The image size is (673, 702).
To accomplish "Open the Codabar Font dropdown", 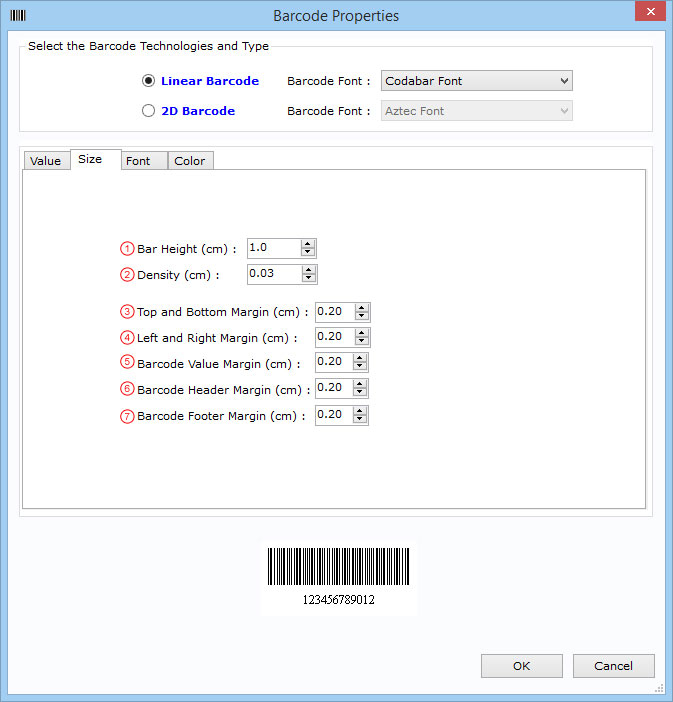I will point(476,81).
